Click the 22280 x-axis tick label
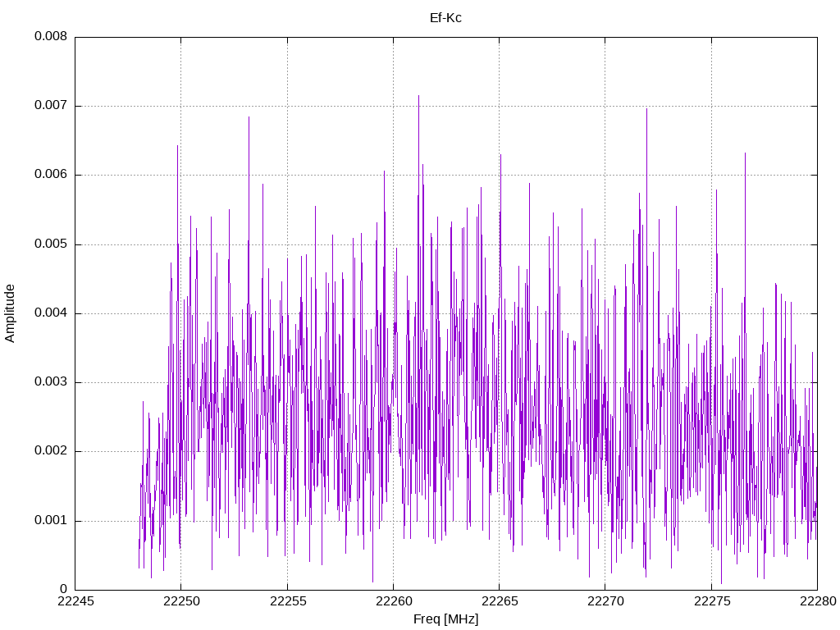 [x=818, y=601]
